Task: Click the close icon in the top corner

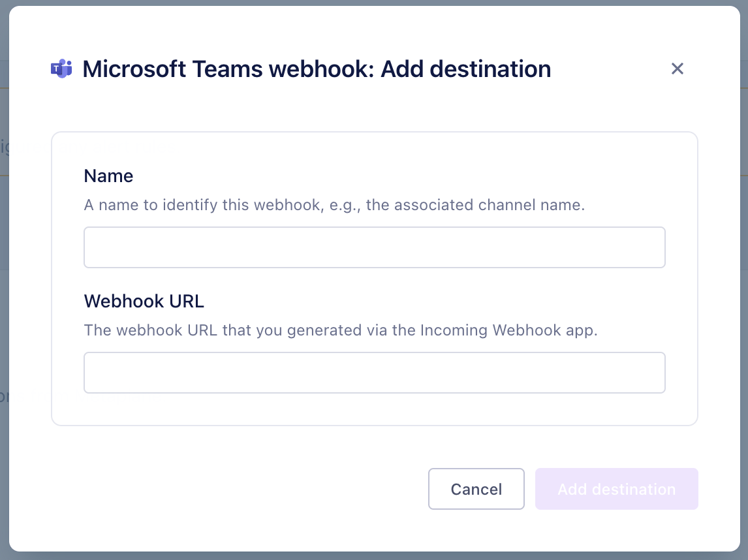Action: (677, 69)
